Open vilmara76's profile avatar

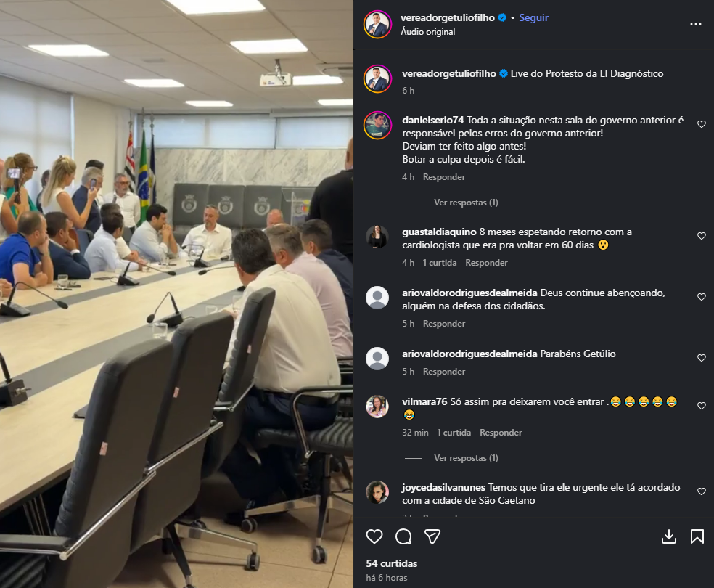click(x=377, y=407)
